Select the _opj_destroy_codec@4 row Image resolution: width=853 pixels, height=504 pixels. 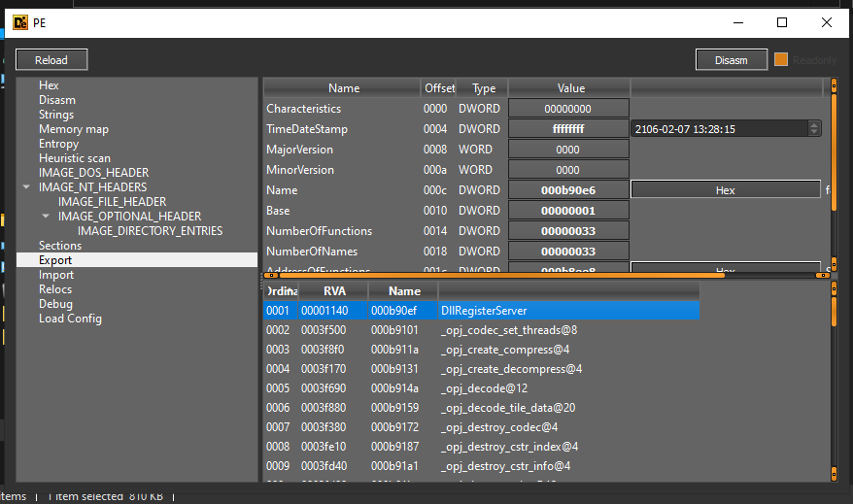pyautogui.click(x=482, y=427)
